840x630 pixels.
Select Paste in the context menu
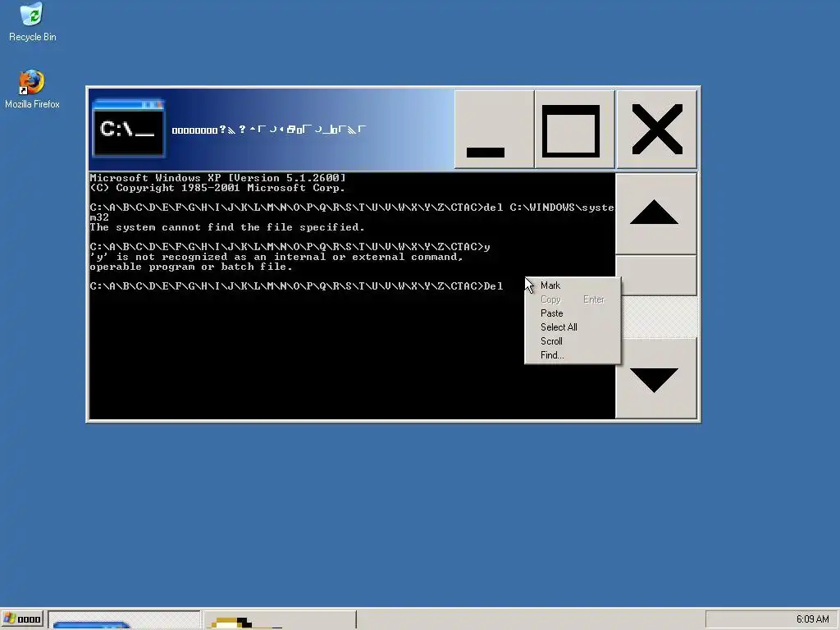pyautogui.click(x=552, y=313)
